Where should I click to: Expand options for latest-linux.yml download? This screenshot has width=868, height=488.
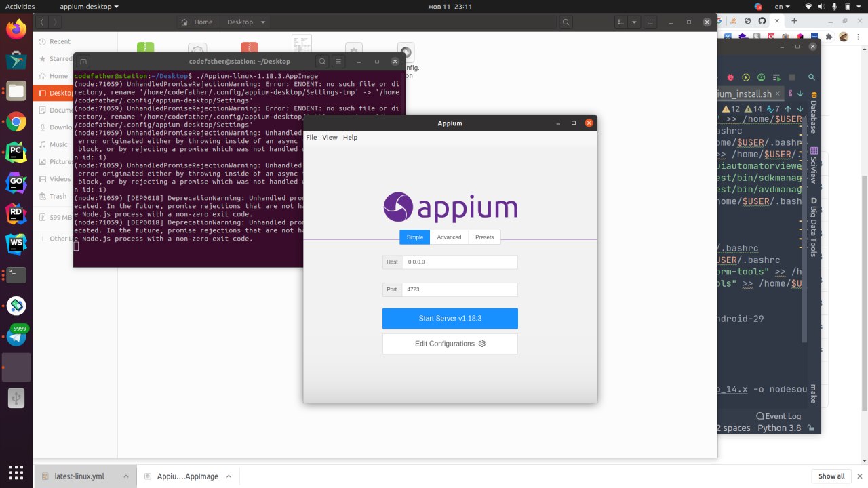click(125, 476)
